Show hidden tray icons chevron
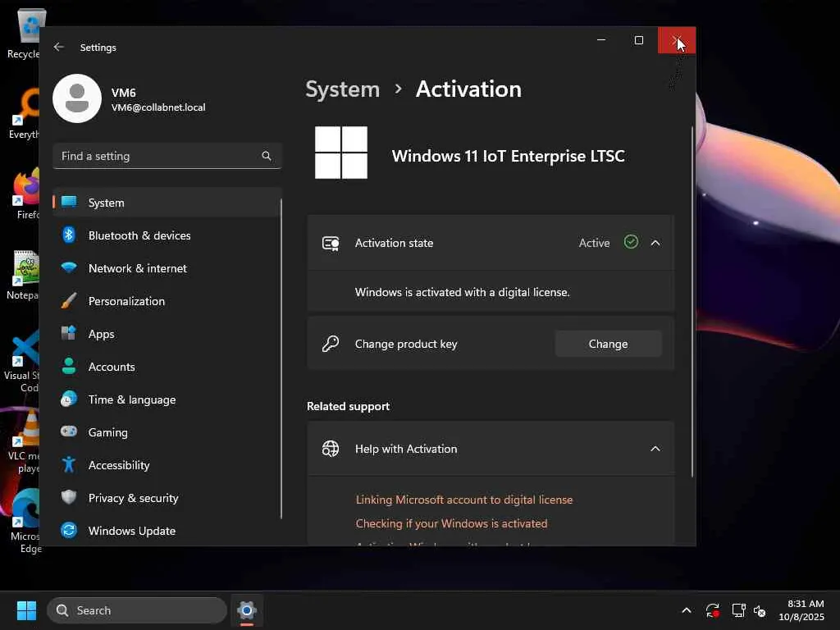Viewport: 840px width, 630px height. pos(687,610)
